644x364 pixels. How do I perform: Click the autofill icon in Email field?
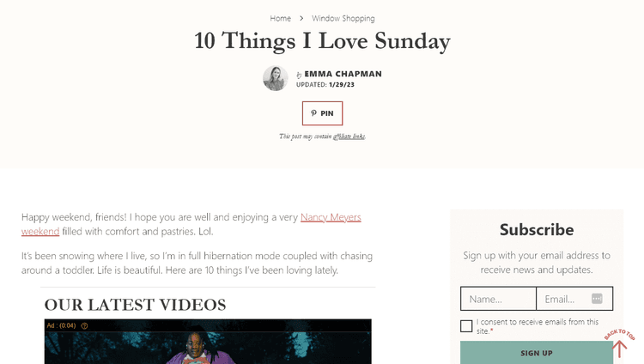point(597,299)
